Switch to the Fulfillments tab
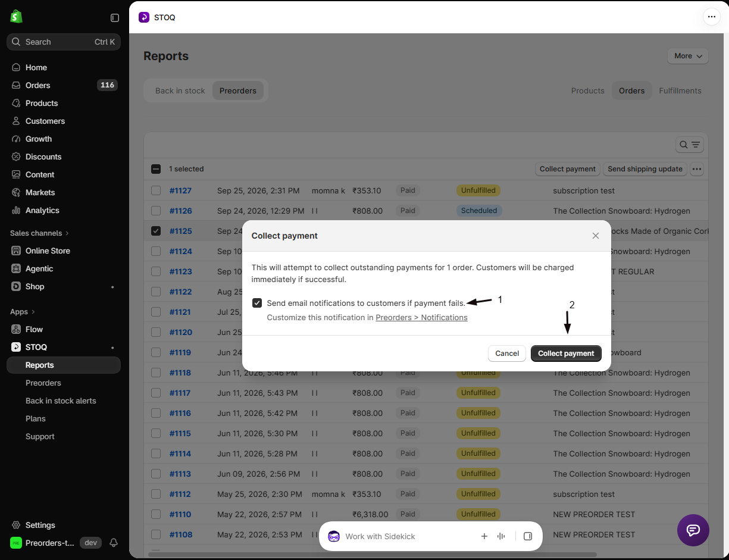 point(680,90)
